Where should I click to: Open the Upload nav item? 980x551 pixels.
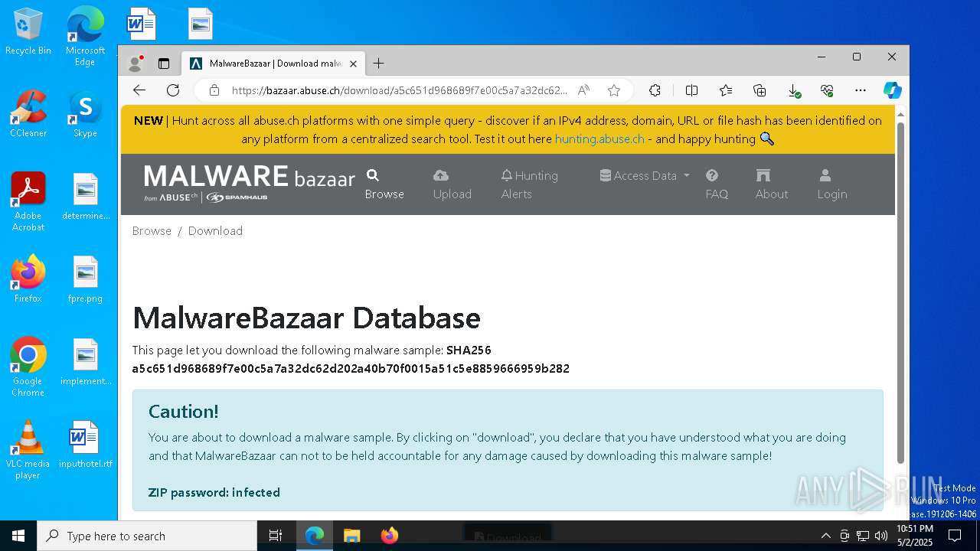click(x=452, y=184)
